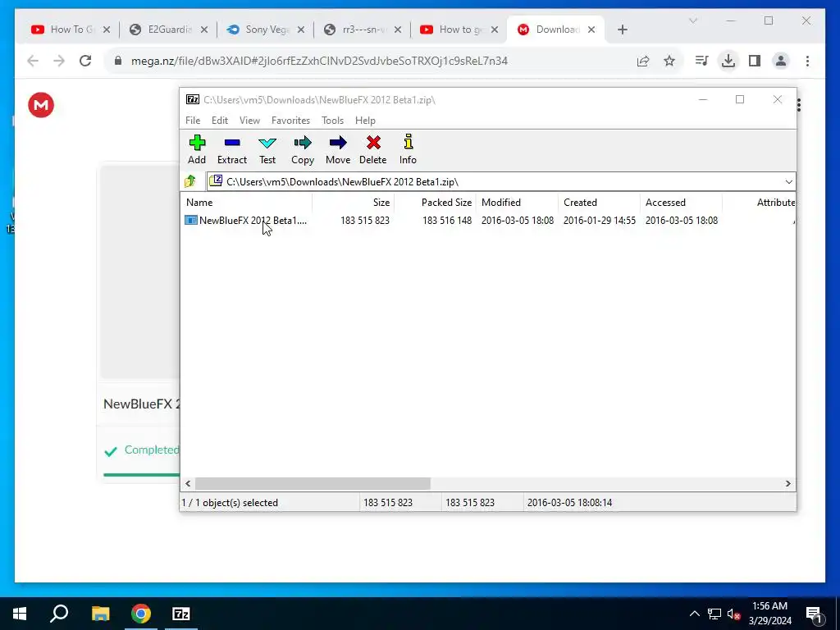This screenshot has width=840, height=630.
Task: Click the Move toolbar button
Action: pyautogui.click(x=338, y=149)
